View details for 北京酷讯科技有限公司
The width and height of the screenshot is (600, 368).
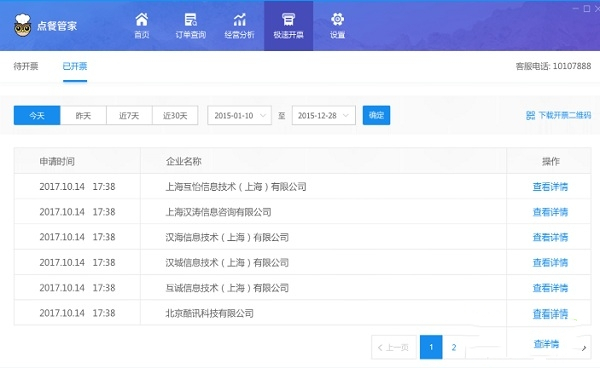[x=550, y=314]
